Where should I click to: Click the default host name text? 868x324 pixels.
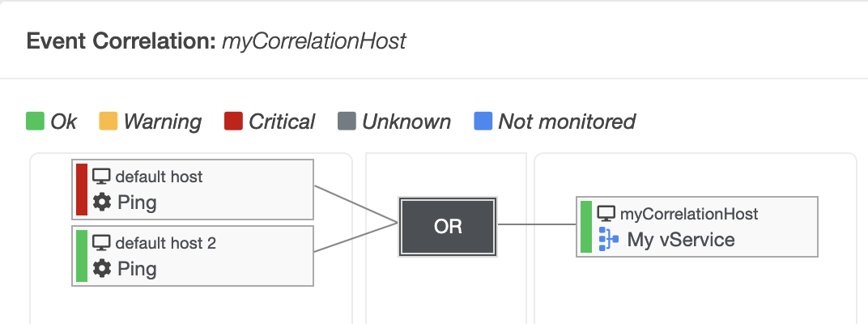[x=159, y=177]
